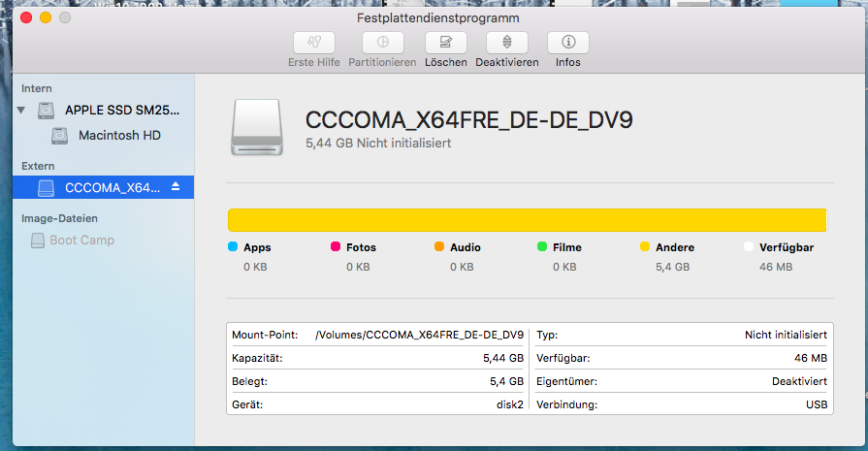Viewport: 868px width, 451px height.
Task: Click the green Filme legend dot
Action: (542, 247)
